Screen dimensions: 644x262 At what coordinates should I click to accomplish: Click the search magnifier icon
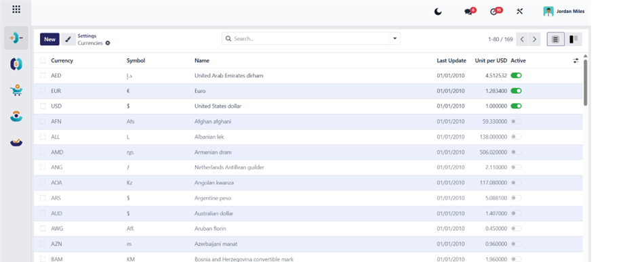(228, 39)
